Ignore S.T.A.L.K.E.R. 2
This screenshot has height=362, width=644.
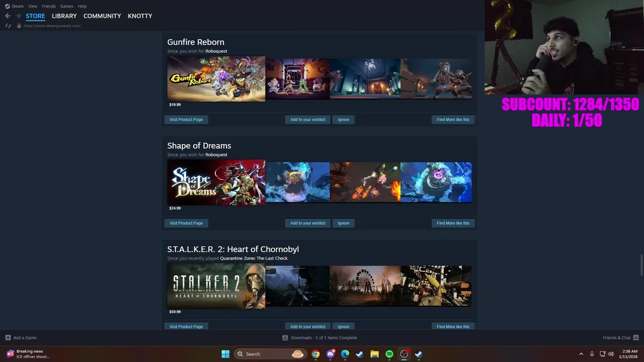coord(344,326)
